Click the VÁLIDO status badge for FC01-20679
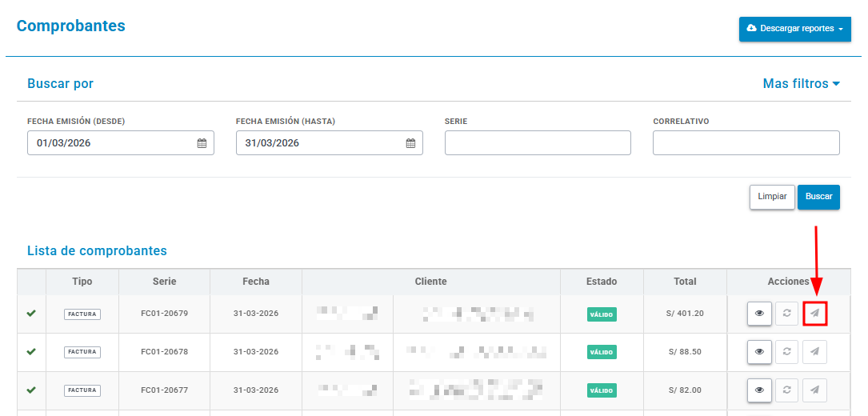This screenshot has width=868, height=416. point(602,314)
